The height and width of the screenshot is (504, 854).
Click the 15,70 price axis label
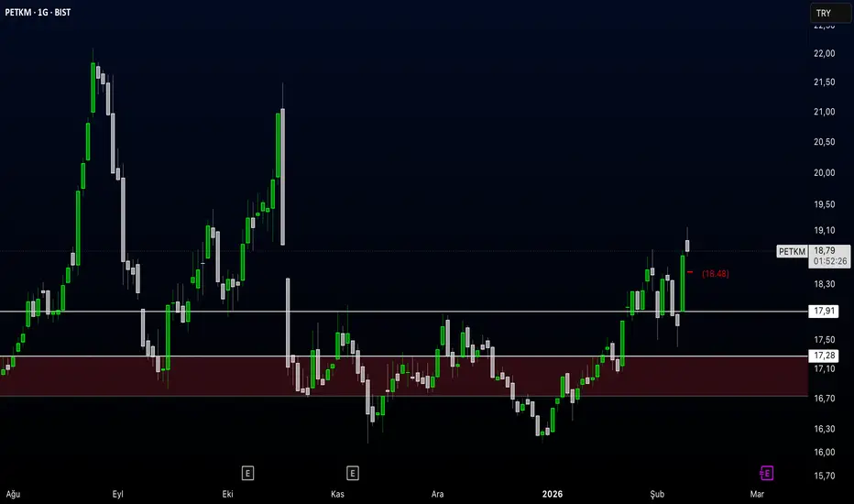(824, 476)
